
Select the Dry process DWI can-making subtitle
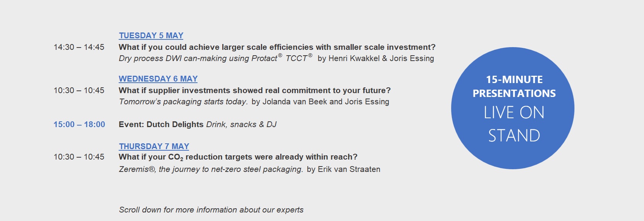[215, 58]
